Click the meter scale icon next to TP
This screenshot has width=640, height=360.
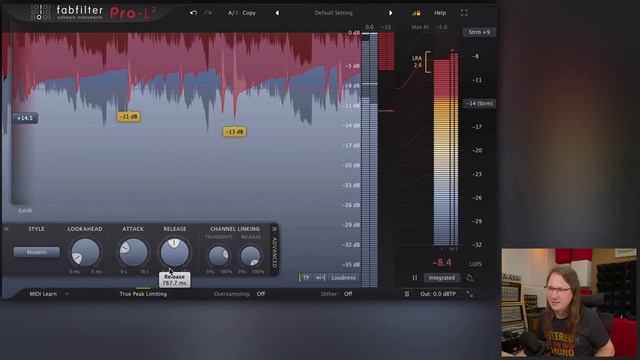(x=320, y=278)
